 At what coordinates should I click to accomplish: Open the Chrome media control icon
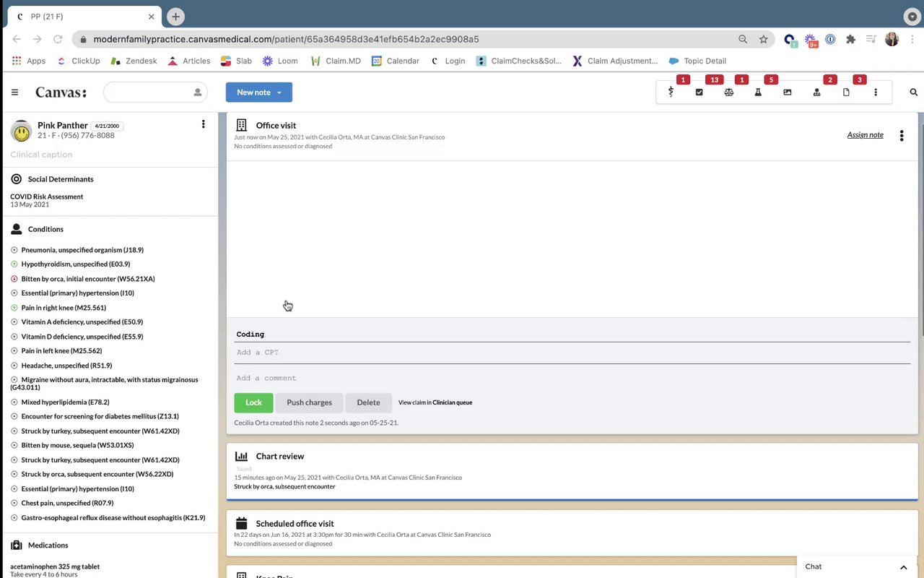(x=871, y=39)
